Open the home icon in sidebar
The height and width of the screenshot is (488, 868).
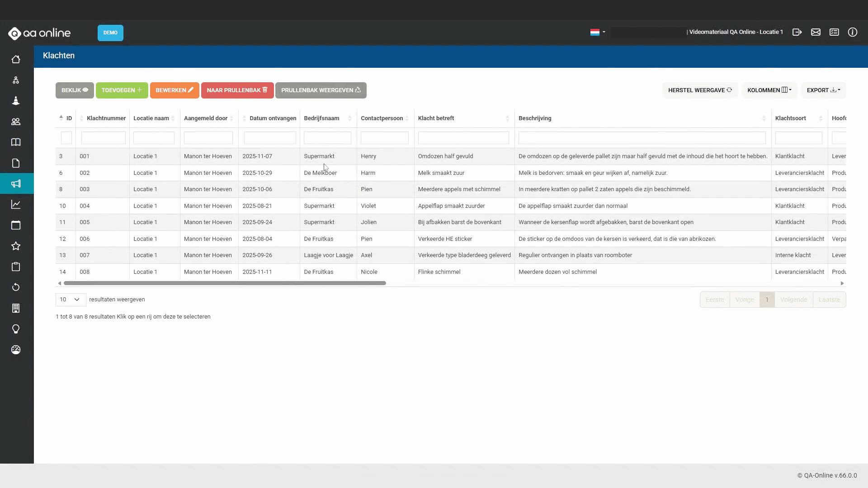[x=16, y=59]
